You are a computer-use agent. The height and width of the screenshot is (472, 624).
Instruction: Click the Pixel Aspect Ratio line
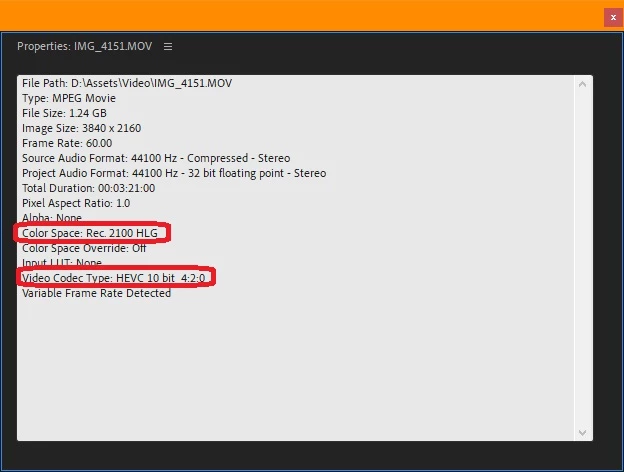(76, 203)
